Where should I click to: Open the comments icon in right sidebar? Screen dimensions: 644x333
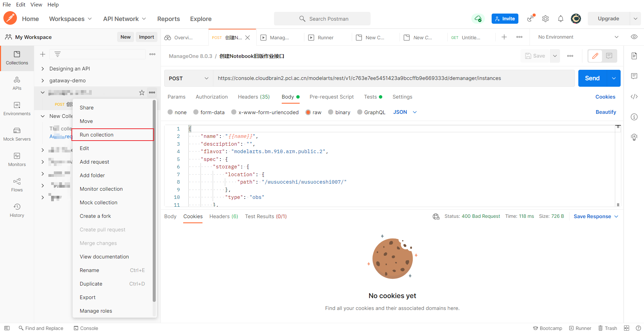pyautogui.click(x=634, y=76)
